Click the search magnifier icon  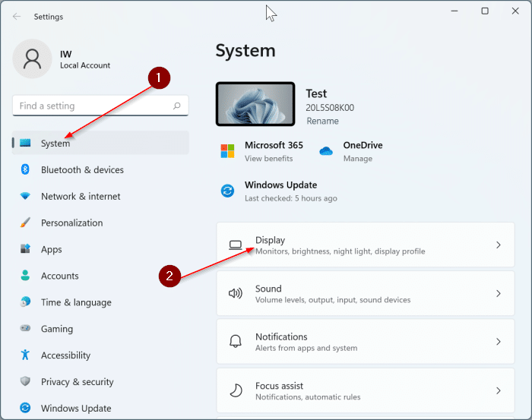tap(177, 106)
